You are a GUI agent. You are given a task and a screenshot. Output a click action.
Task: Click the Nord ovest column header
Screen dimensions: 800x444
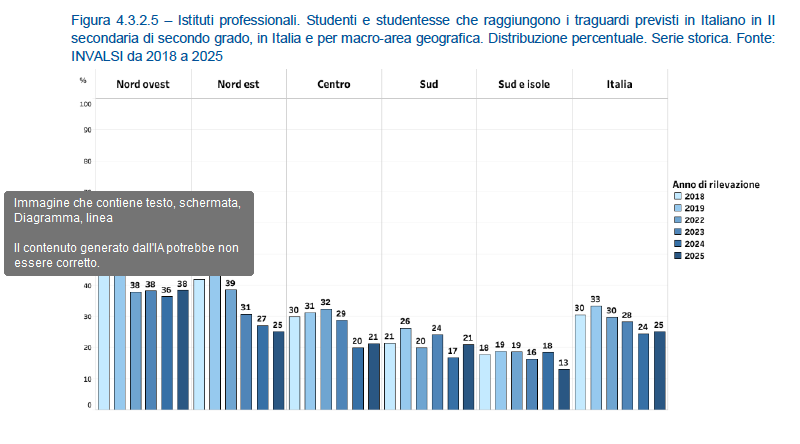coord(143,84)
